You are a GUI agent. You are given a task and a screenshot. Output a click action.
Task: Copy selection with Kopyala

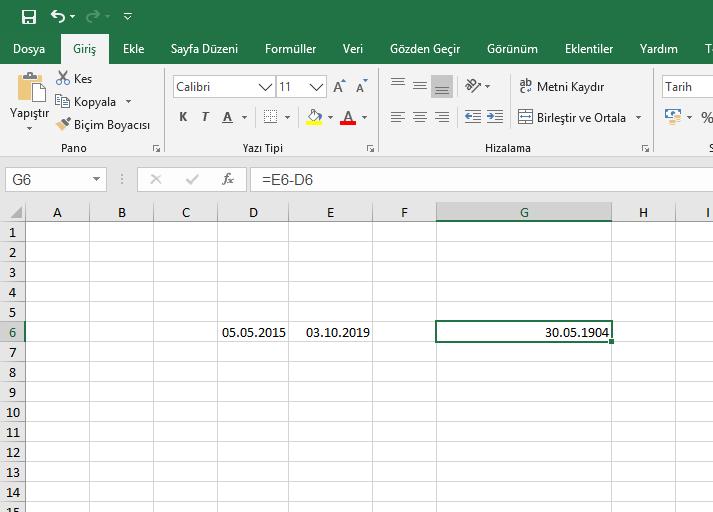coord(86,102)
